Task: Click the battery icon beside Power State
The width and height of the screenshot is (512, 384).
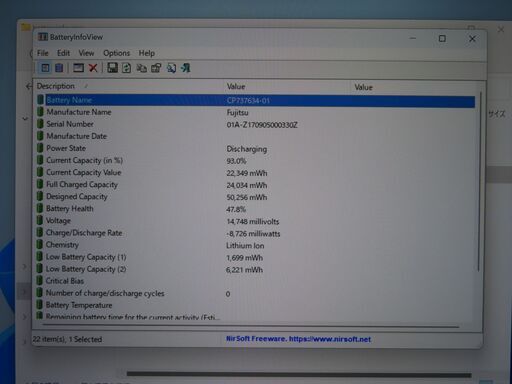Action: tap(40, 148)
